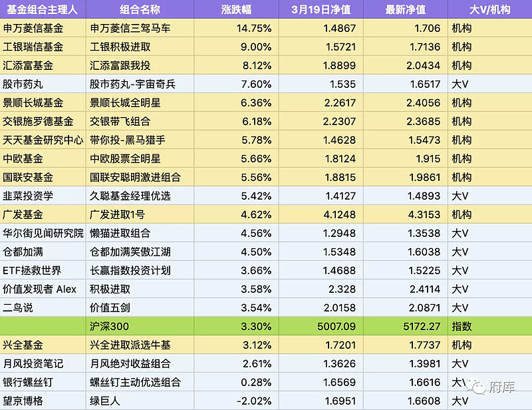Select the 9.00% value
Viewport: 532px width, 410px height.
236,47
